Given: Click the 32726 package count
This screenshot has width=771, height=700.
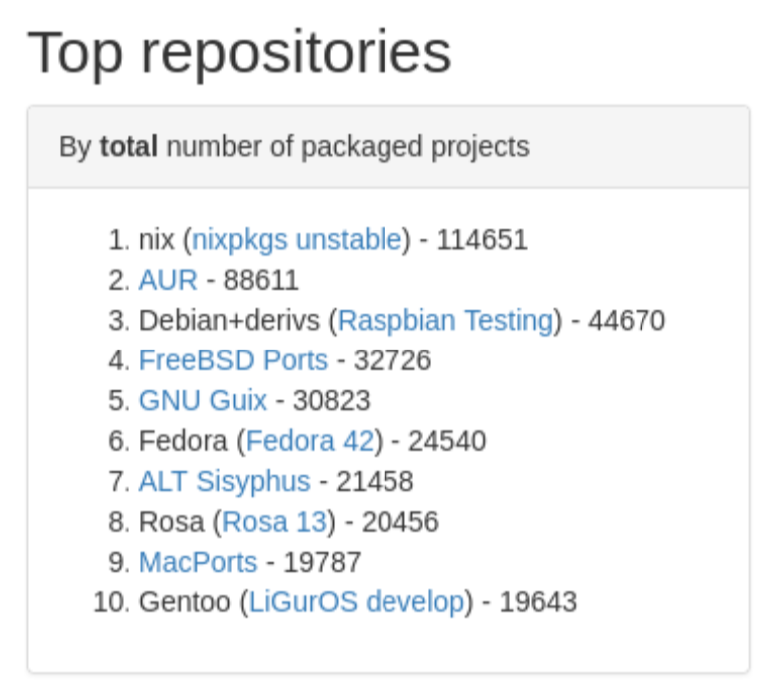Looking at the screenshot, I should (392, 360).
